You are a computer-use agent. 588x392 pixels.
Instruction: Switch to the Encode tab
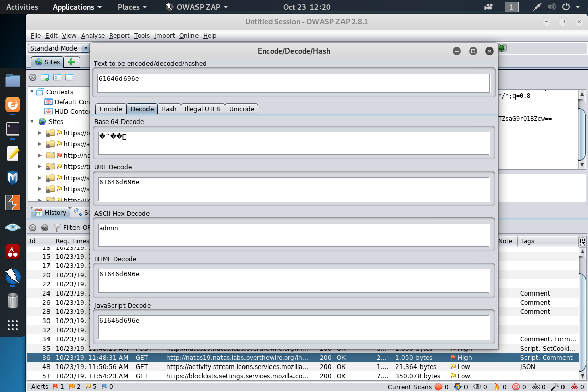111,109
